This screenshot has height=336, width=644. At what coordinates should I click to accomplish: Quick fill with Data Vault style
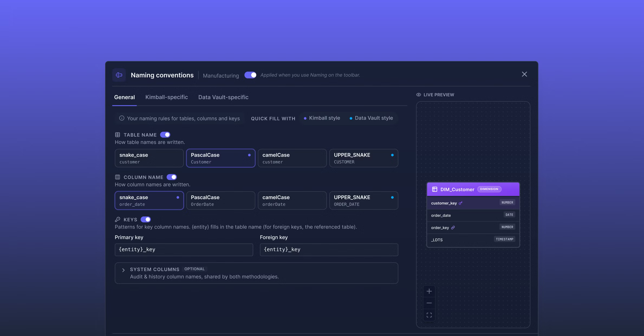(371, 118)
